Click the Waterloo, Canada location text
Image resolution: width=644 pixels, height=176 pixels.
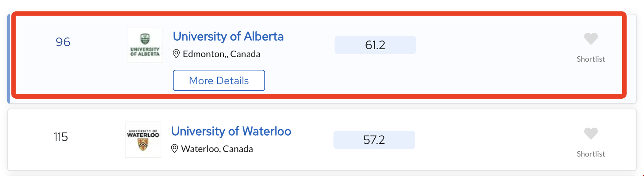point(217,149)
